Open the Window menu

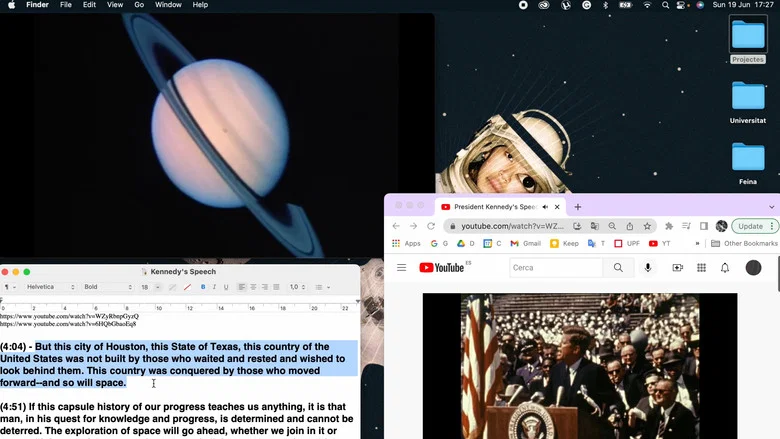(168, 5)
